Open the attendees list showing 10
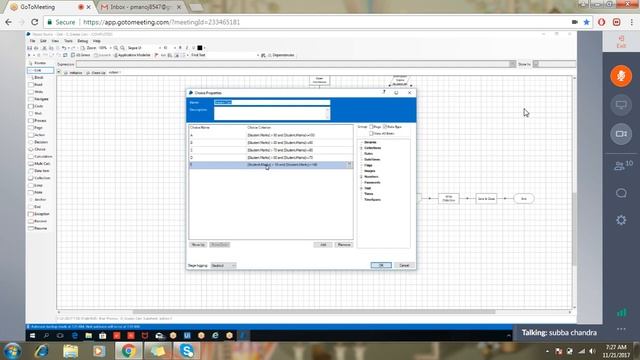This screenshot has height=360, width=640. pos(623,165)
